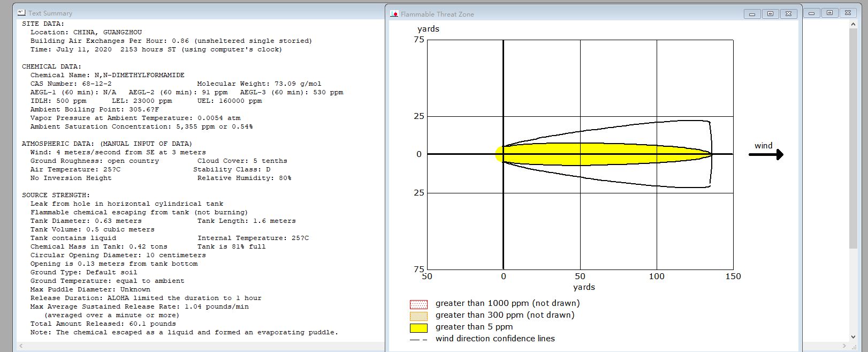
Task: Click the dashed confidence line legend marker
Action: pos(418,340)
